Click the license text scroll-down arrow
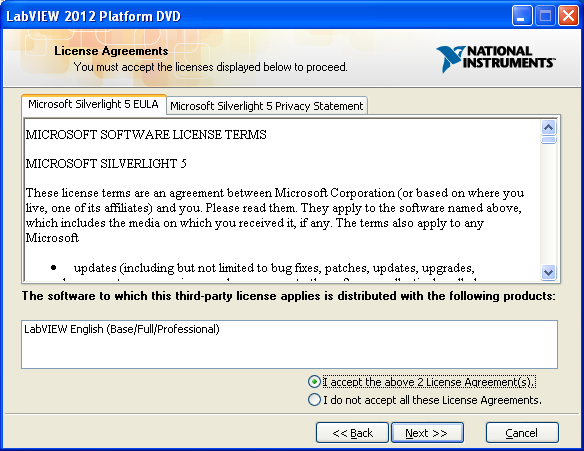The image size is (584, 451). [x=549, y=272]
